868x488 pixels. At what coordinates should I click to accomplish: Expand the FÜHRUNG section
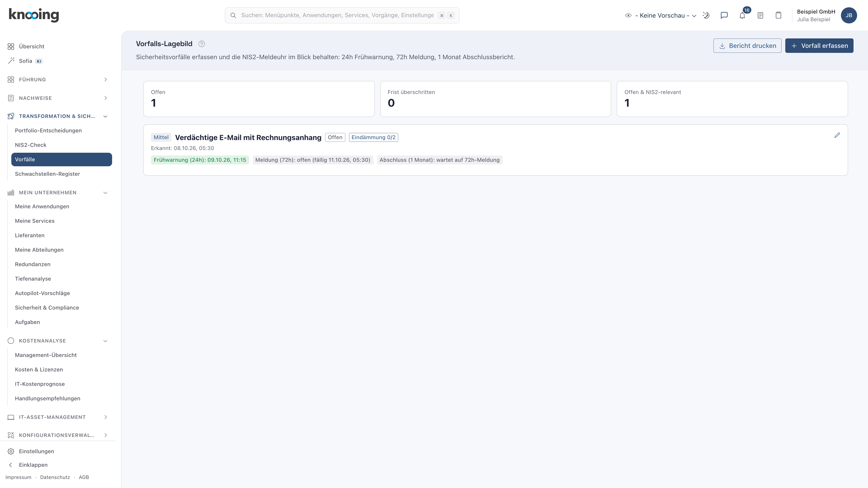(x=58, y=80)
